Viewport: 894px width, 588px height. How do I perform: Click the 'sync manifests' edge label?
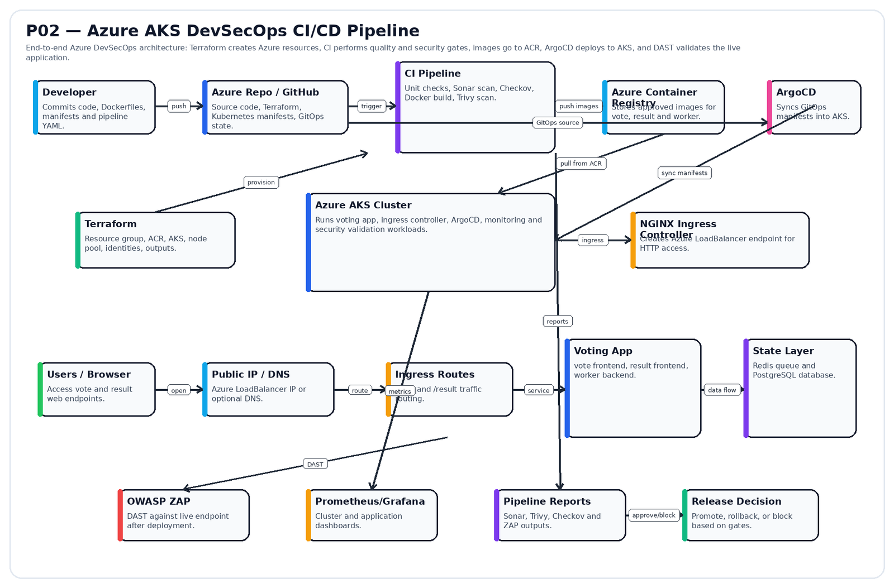click(684, 173)
